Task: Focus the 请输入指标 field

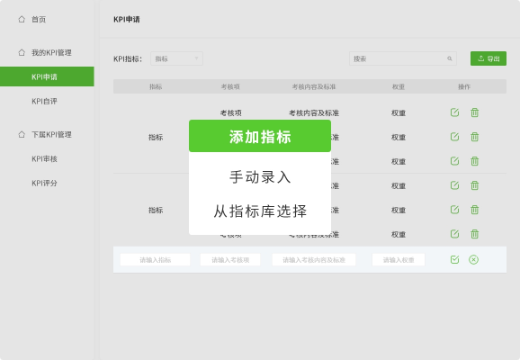Action: (155, 260)
